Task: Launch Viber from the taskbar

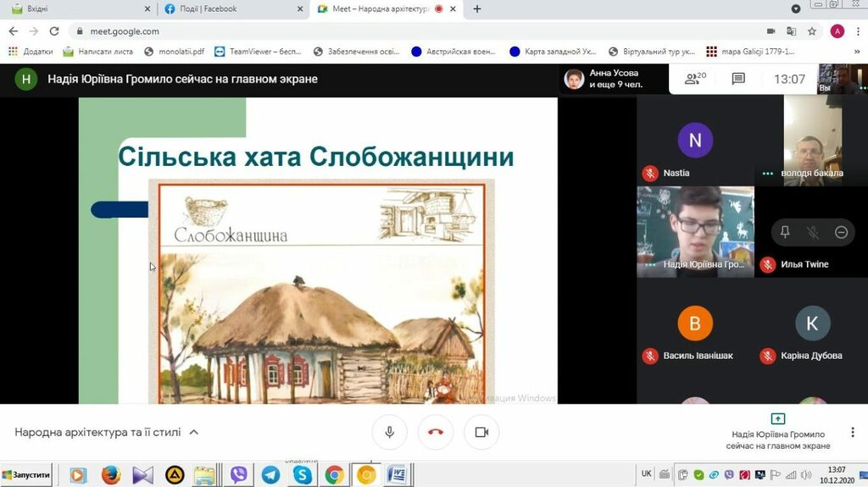Action: coord(239,475)
